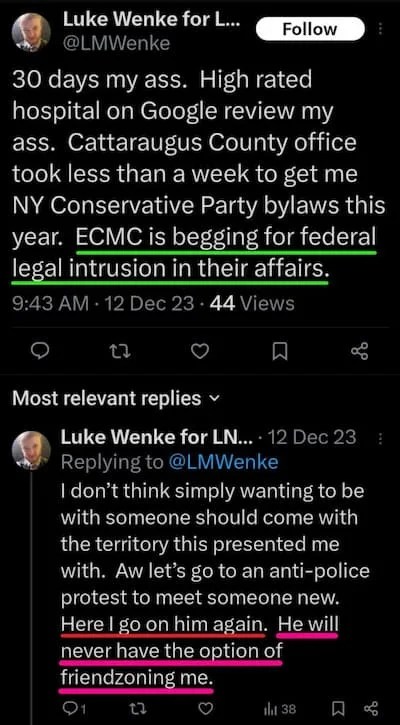Share the main tweet
400x725 pixels.
pos(360,352)
